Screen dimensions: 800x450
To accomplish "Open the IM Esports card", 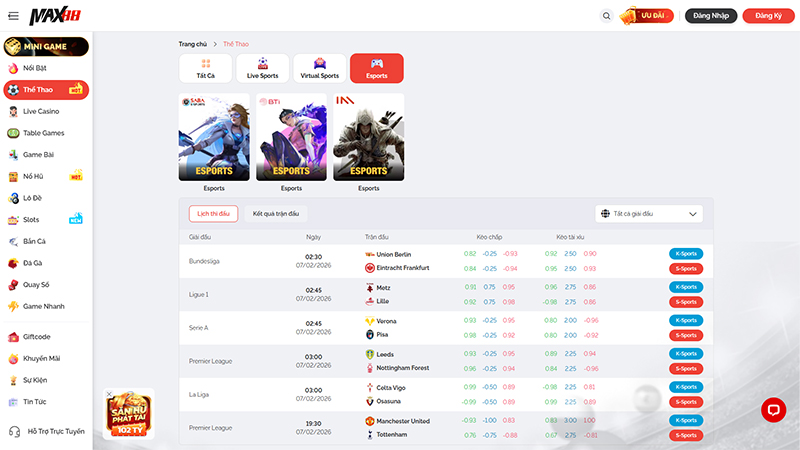I will click(369, 137).
